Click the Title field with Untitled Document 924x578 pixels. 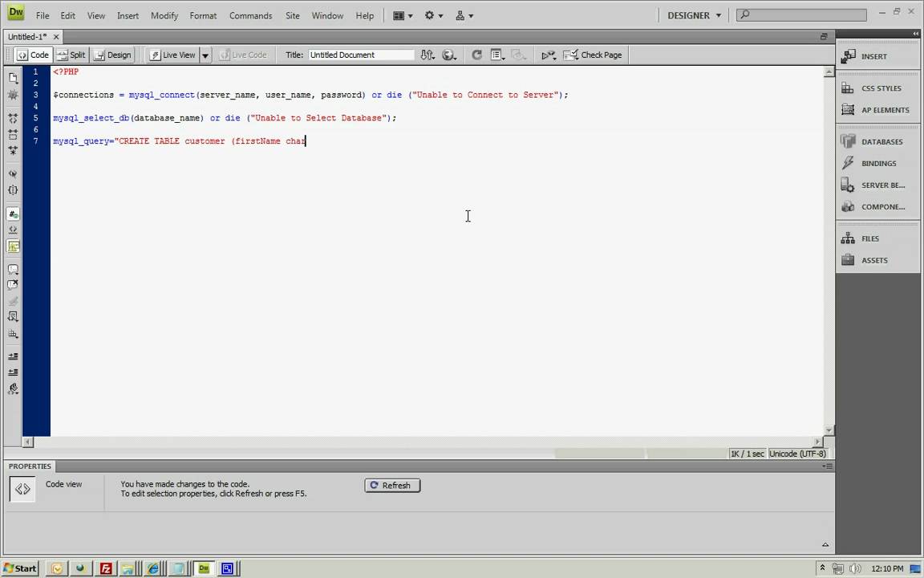coord(361,55)
